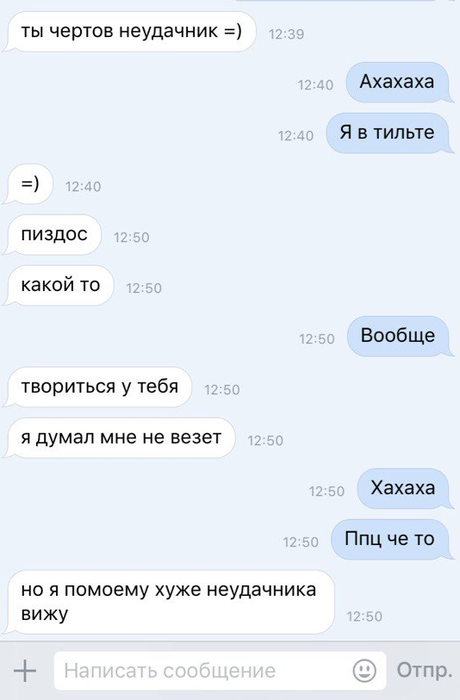
Task: Tap the 'Ахахаха' message bubble
Action: pyautogui.click(x=399, y=82)
